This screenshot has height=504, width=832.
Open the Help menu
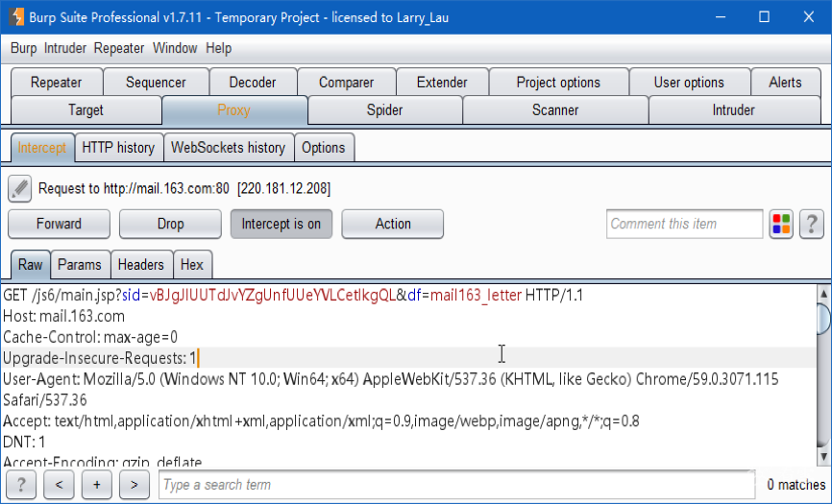219,48
